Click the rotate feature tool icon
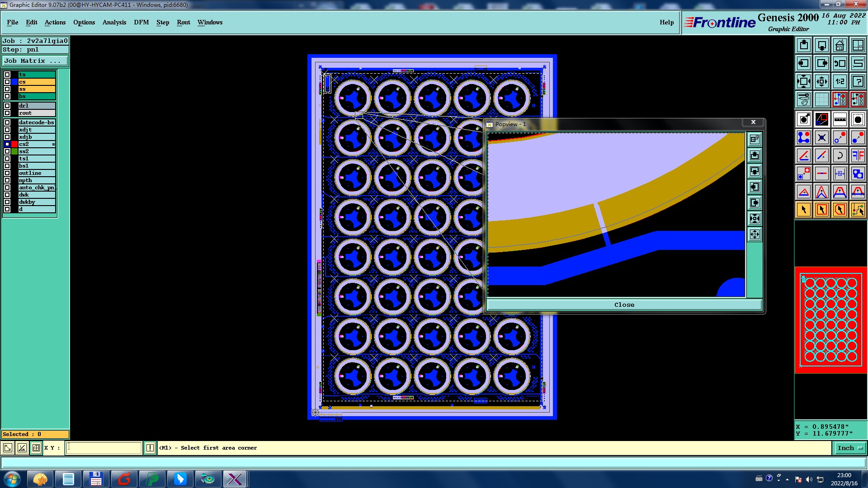This screenshot has width=868, height=488. (840, 155)
